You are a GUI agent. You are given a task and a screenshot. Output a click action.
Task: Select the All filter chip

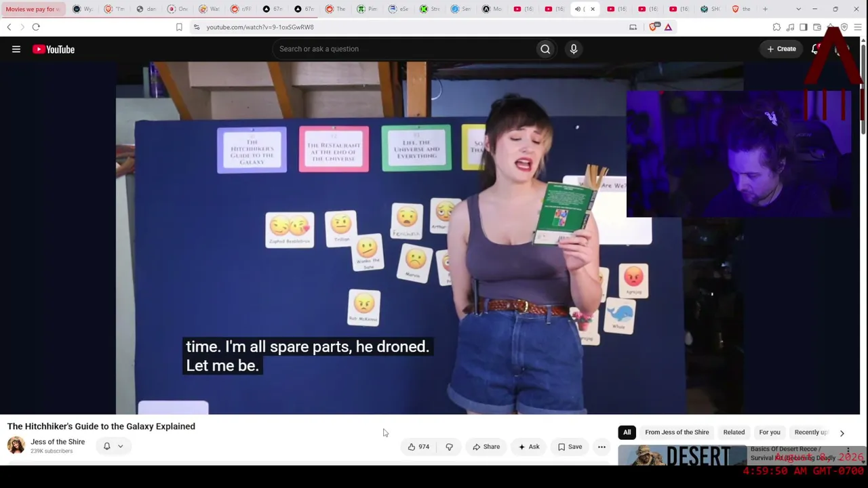pos(627,432)
